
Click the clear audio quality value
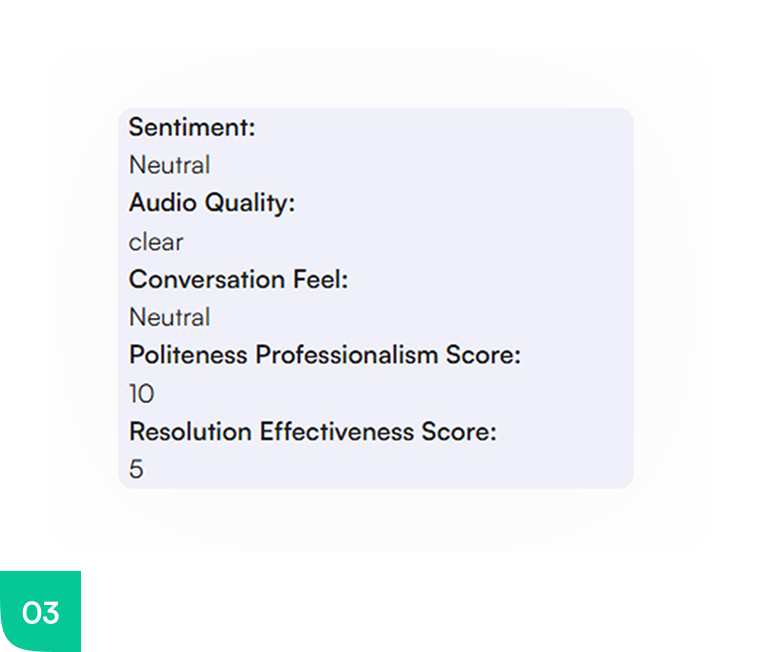[156, 242]
